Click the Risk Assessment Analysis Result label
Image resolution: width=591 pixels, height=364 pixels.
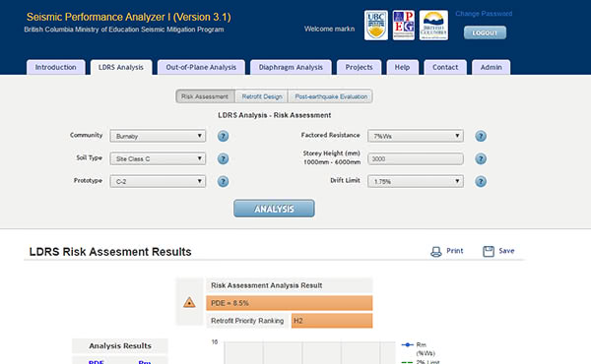pyautogui.click(x=267, y=285)
